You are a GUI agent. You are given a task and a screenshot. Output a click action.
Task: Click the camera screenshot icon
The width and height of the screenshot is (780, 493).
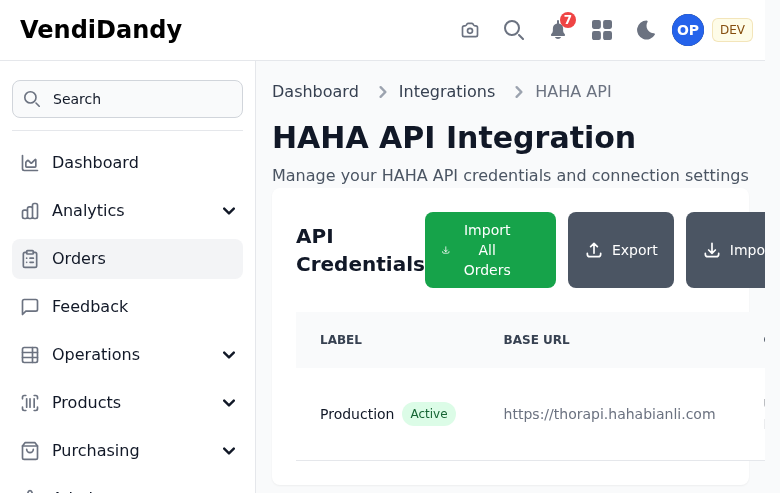click(470, 30)
